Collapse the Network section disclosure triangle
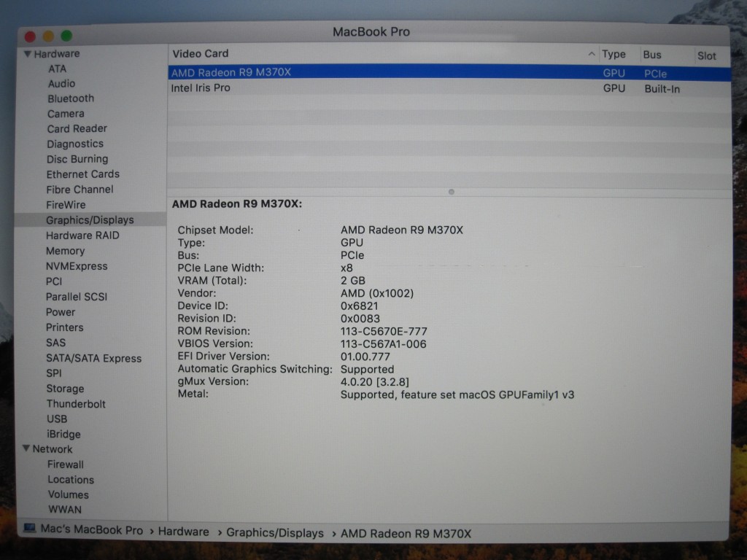 coord(27,448)
